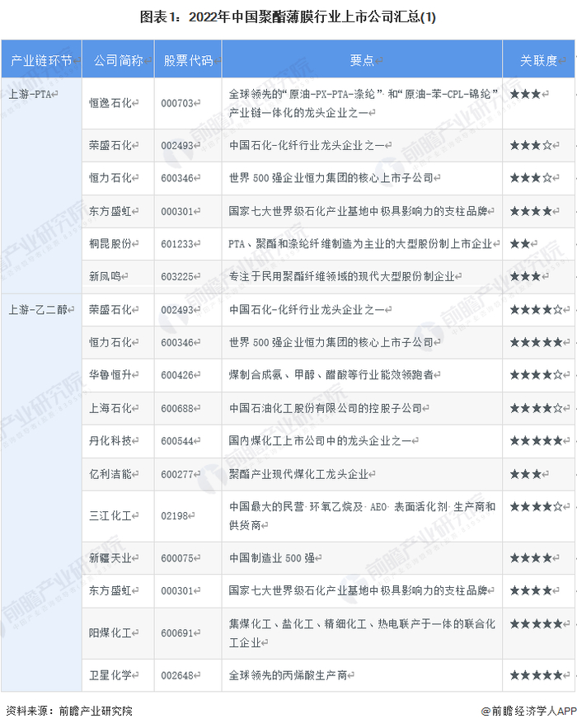This screenshot has height=728, width=577.
Task: Click the star rating for 卫星化学
Action: pyautogui.click(x=537, y=675)
